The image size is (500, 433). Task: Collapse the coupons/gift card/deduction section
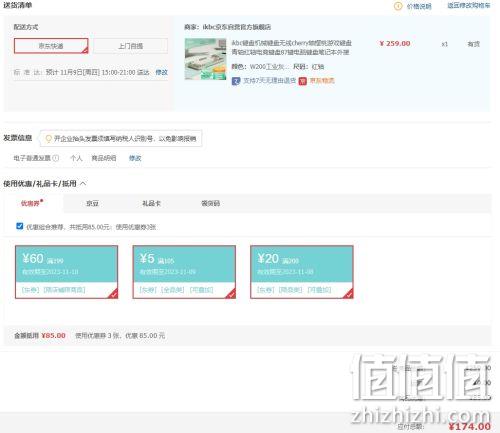[x=83, y=183]
